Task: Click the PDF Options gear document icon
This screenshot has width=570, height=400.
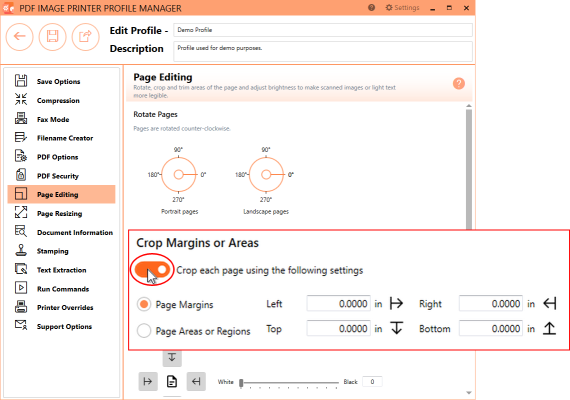Action: tap(21, 156)
